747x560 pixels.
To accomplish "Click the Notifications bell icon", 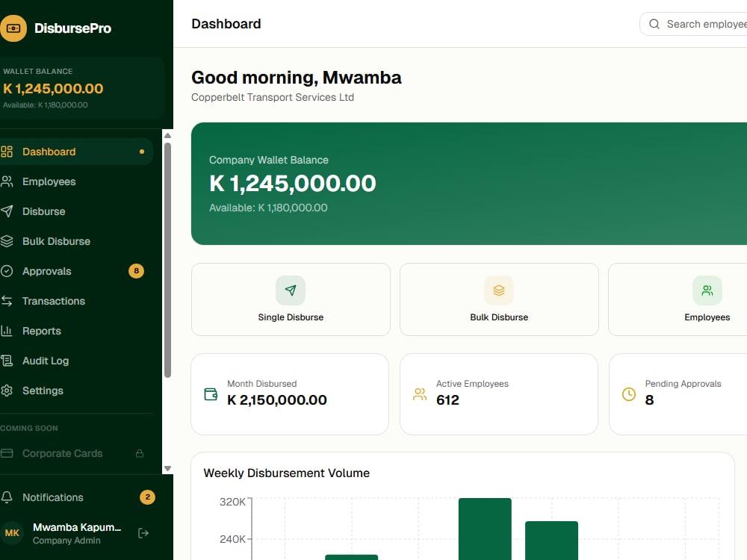I will (7, 497).
